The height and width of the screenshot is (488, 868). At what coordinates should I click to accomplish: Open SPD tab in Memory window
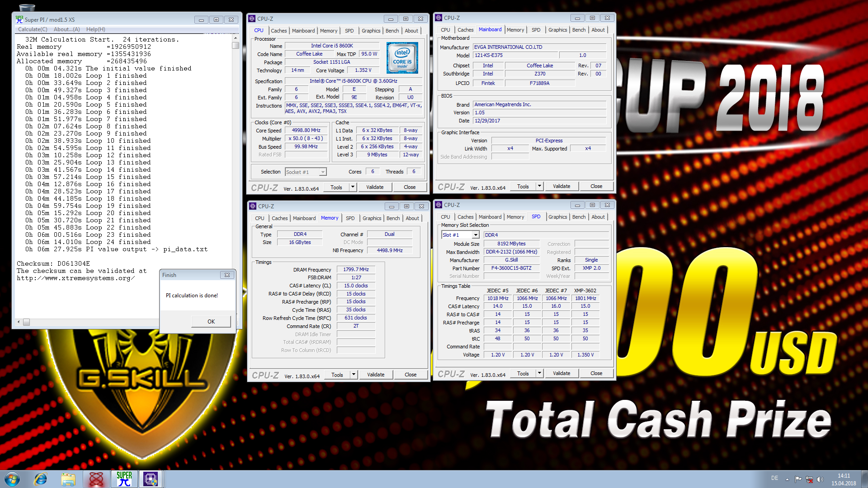click(350, 218)
